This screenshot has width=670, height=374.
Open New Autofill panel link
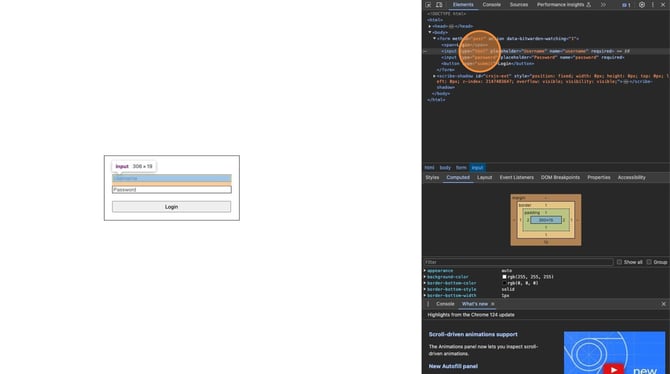(453, 366)
